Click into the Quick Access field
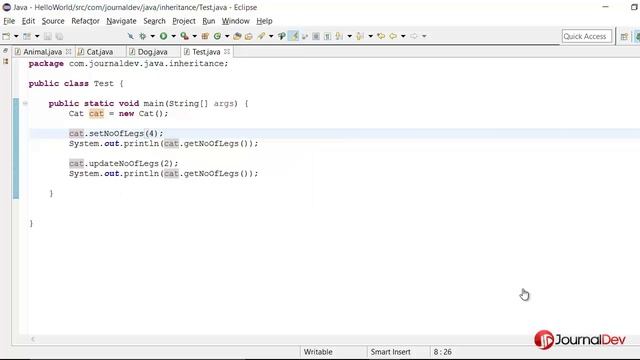Viewport: 640px width, 360px height. pyautogui.click(x=587, y=36)
